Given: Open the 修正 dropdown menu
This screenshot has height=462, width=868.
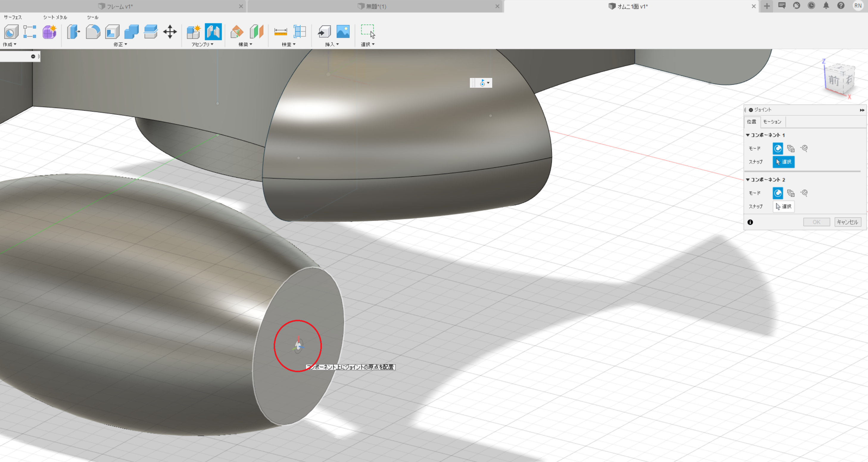Looking at the screenshot, I should (x=120, y=44).
